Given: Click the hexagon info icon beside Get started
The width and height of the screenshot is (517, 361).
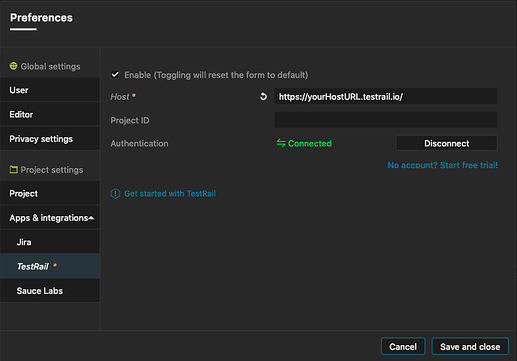Looking at the screenshot, I should (115, 194).
